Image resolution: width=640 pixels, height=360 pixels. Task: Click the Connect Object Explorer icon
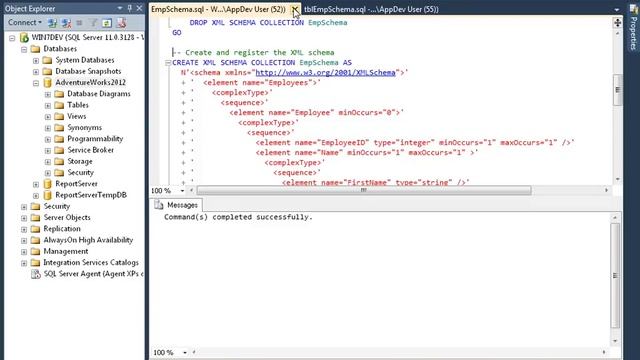click(52, 23)
